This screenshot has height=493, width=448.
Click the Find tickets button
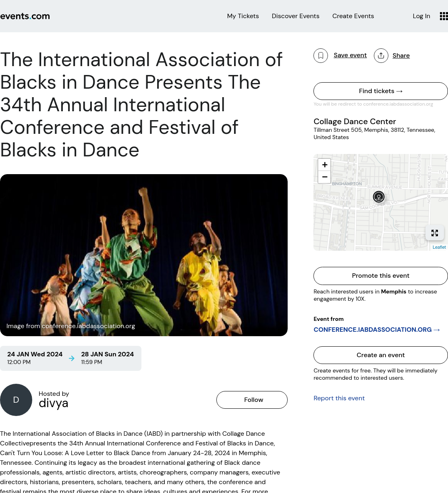(381, 91)
